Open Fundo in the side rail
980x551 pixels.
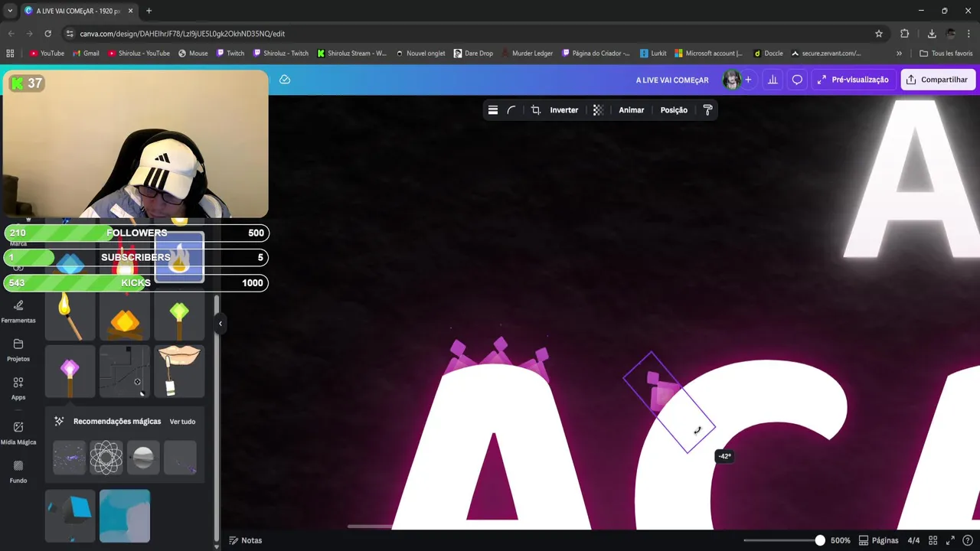click(x=18, y=471)
